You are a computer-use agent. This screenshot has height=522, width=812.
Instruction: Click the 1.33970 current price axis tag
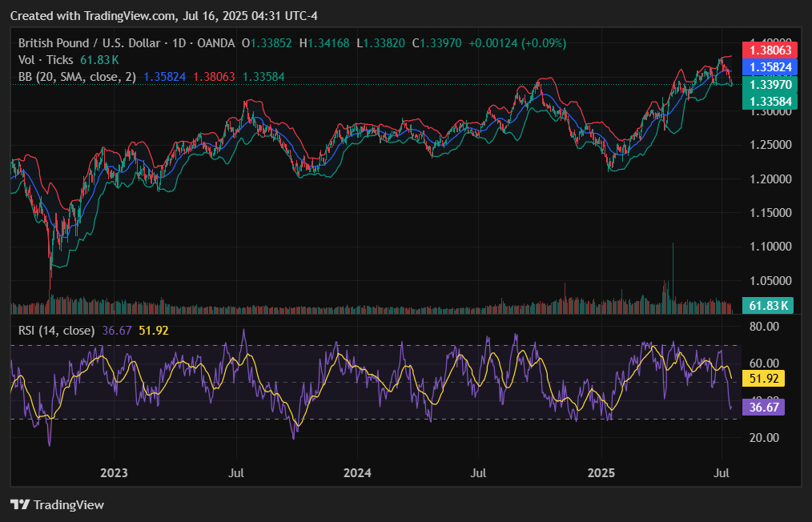pos(770,84)
